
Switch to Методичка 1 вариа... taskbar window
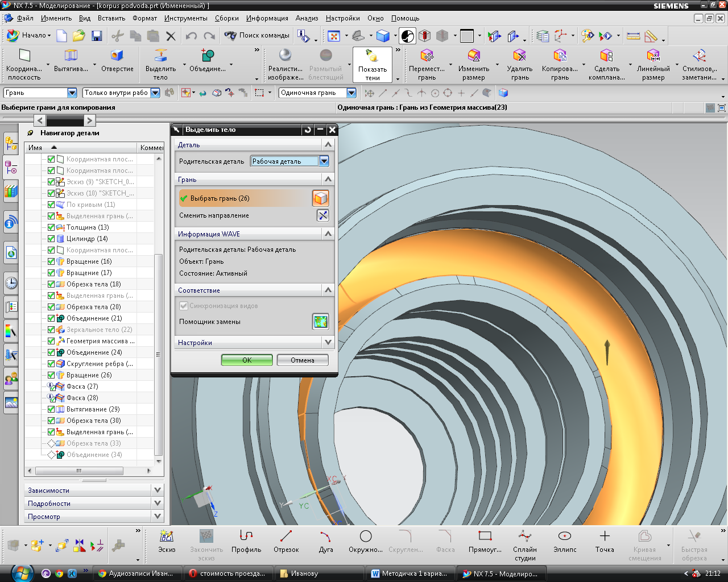(409, 573)
